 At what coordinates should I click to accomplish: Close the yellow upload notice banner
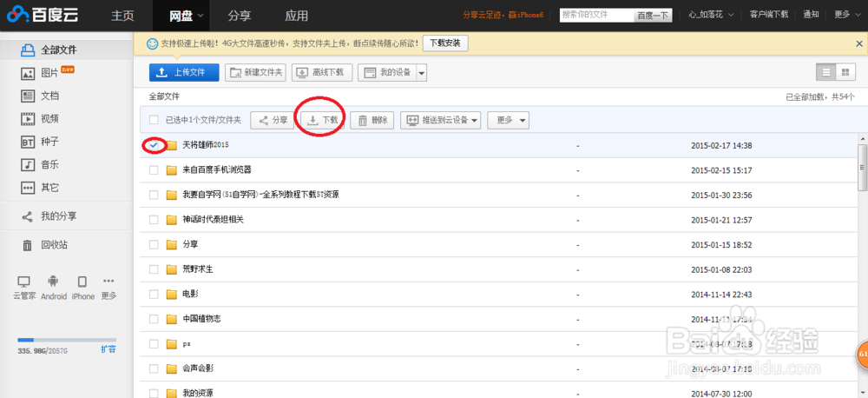tap(858, 43)
